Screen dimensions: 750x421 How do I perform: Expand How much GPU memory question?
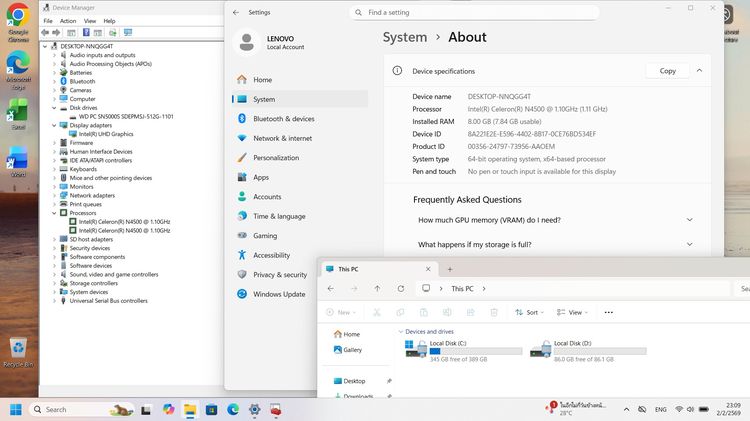pos(690,220)
